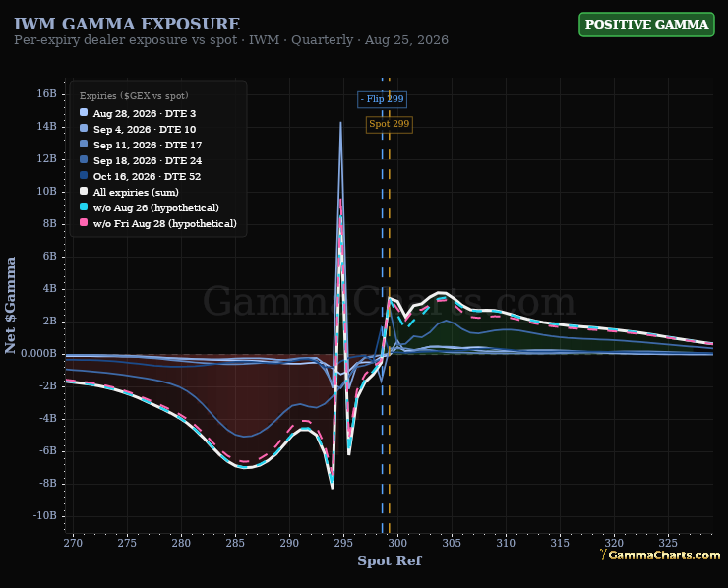The width and height of the screenshot is (728, 588).
Task: Click the 12B y-axis tick label
Action: 46,158
